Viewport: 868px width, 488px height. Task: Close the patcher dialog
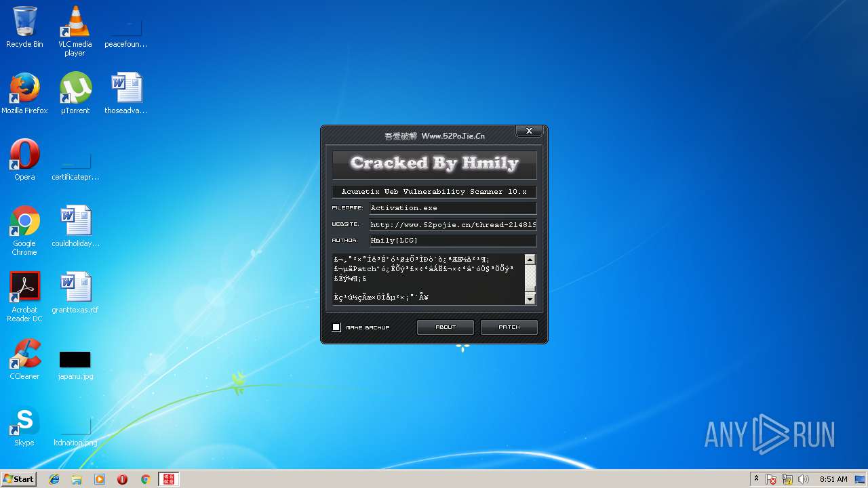[x=529, y=131]
